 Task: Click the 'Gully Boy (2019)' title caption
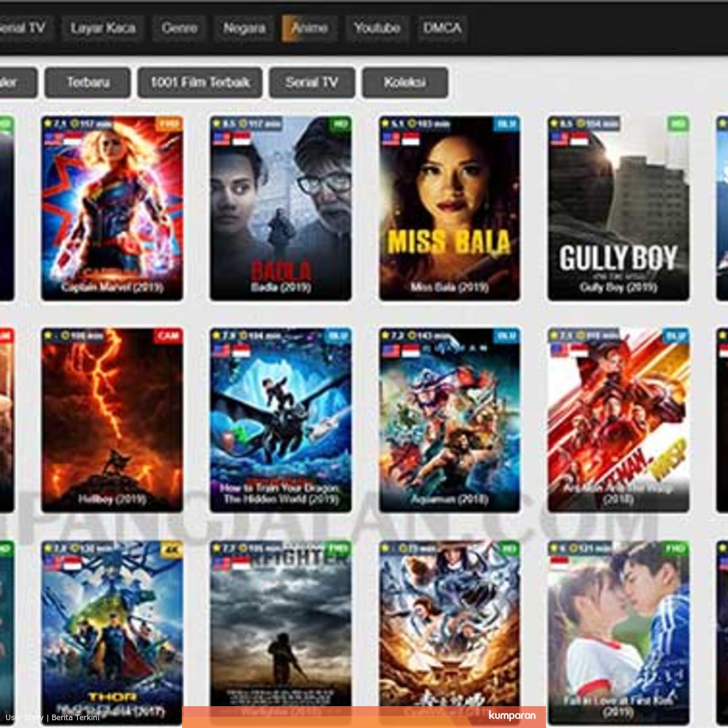618,287
